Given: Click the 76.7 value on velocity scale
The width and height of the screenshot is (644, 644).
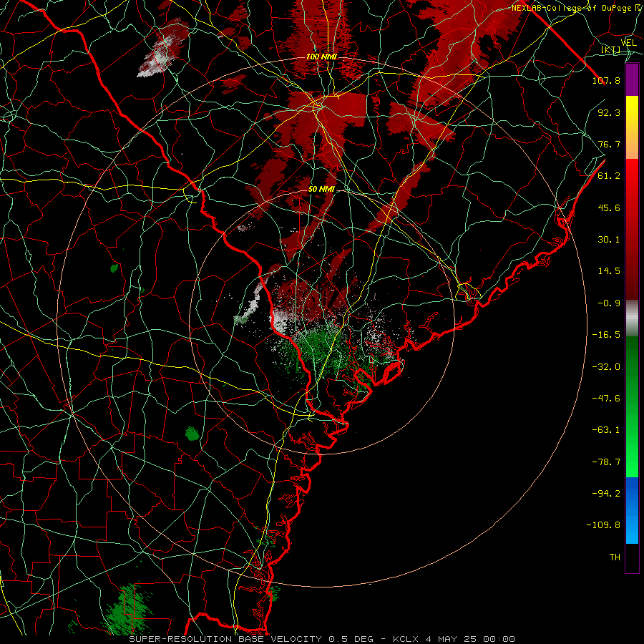Looking at the screenshot, I should (609, 144).
